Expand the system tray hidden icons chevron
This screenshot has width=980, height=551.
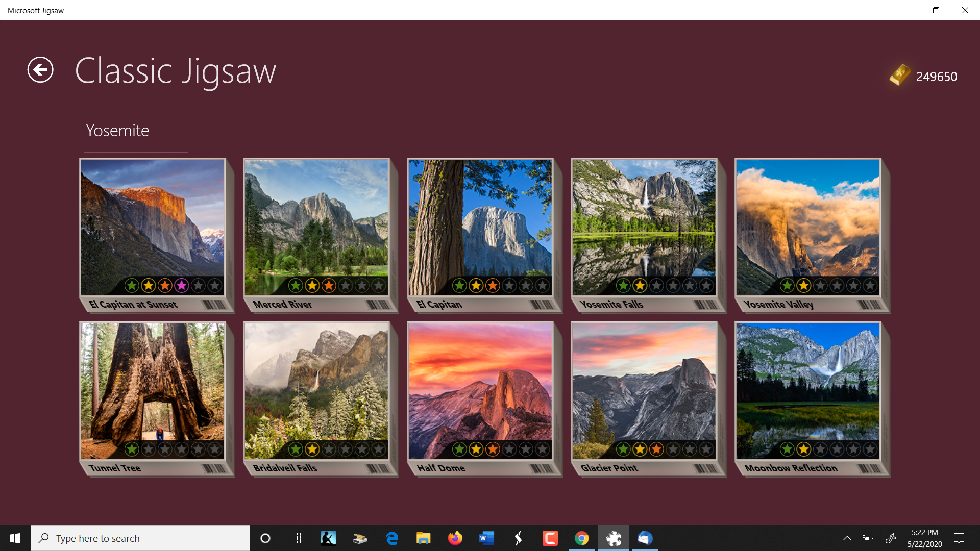847,538
